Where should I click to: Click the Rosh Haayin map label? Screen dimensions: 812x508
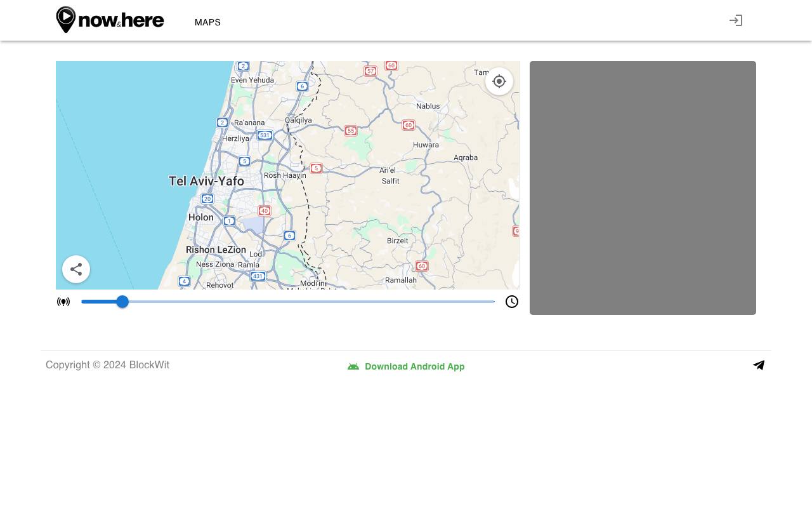tap(285, 175)
